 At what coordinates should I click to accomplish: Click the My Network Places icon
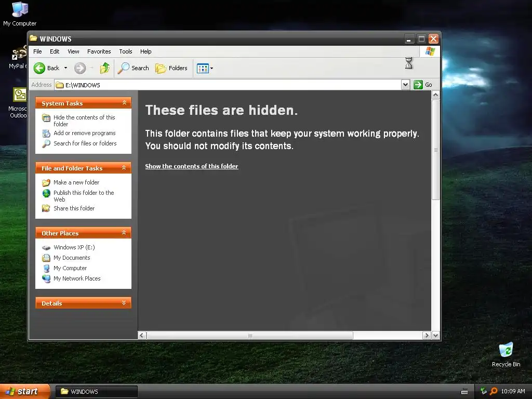(x=46, y=279)
